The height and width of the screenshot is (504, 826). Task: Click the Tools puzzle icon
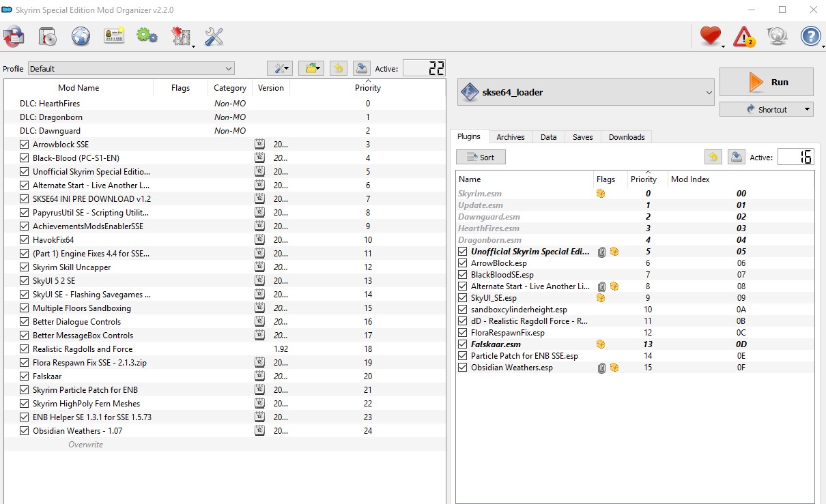(x=181, y=37)
